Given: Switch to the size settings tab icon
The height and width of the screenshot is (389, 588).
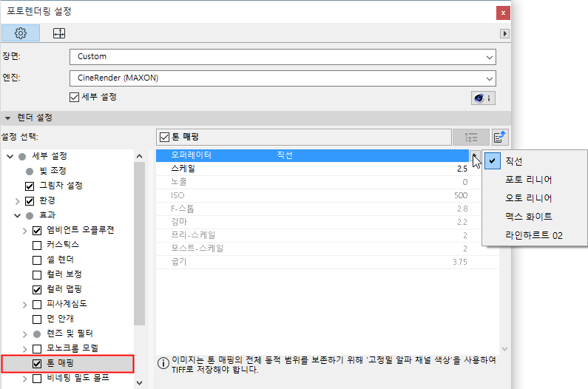Looking at the screenshot, I should click(x=59, y=33).
